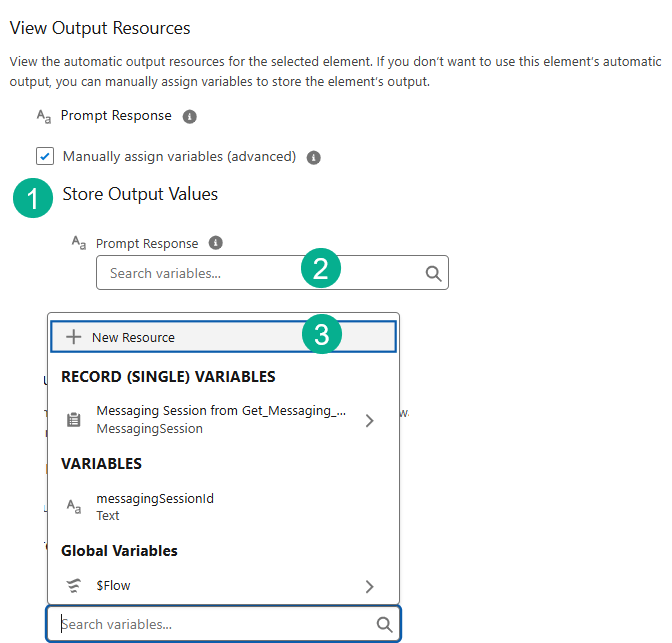The width and height of the screenshot is (672, 643).
Task: Click the plus icon beside New Resource
Action: coord(73,337)
